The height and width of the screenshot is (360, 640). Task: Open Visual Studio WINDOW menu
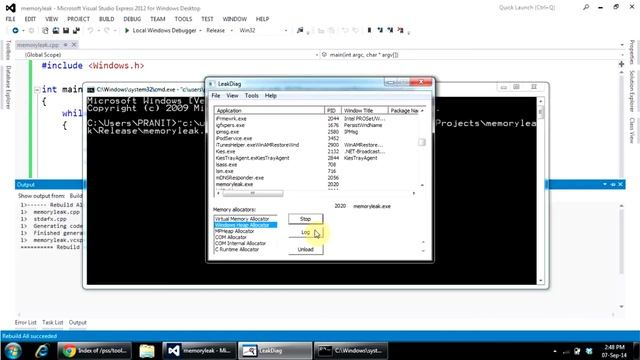(235, 19)
